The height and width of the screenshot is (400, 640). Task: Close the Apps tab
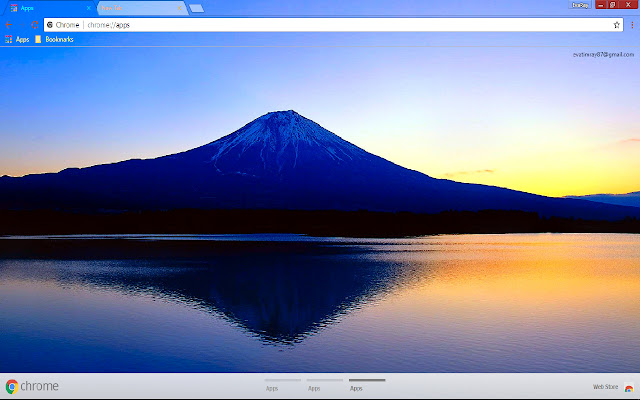point(89,8)
